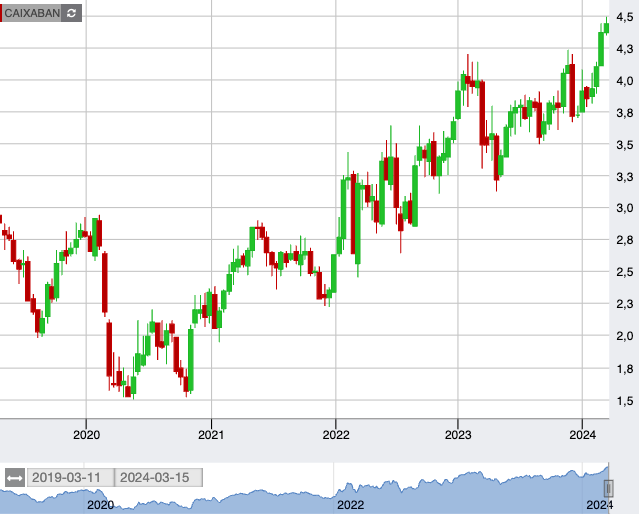This screenshot has width=641, height=519.
Task: Click the 3,8 price axis label
Action: 625,113
